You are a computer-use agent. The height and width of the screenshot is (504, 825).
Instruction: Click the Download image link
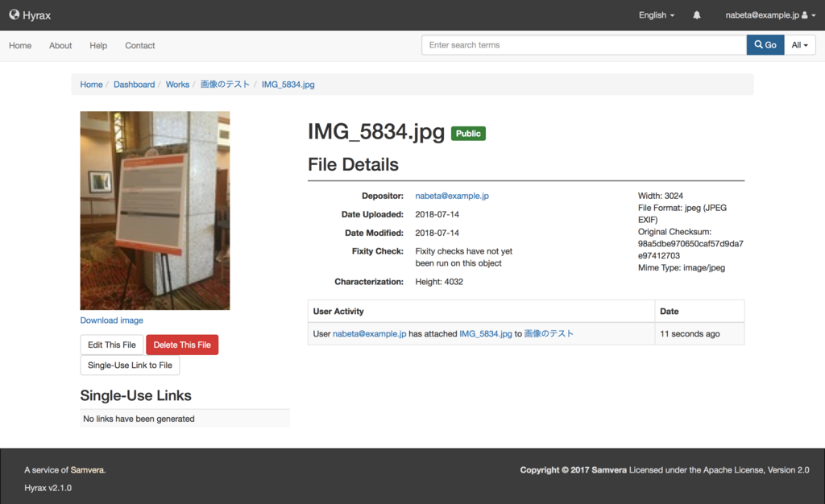point(111,320)
